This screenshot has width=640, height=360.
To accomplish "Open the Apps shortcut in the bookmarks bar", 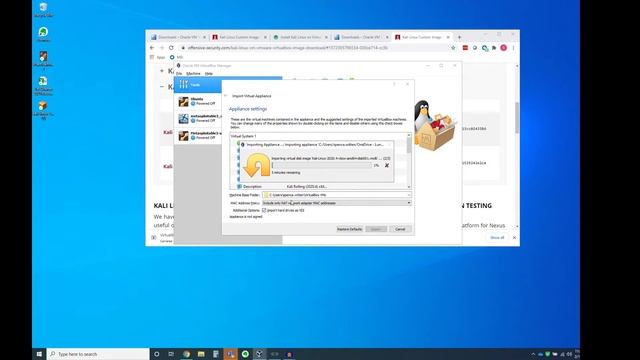I will [158, 57].
